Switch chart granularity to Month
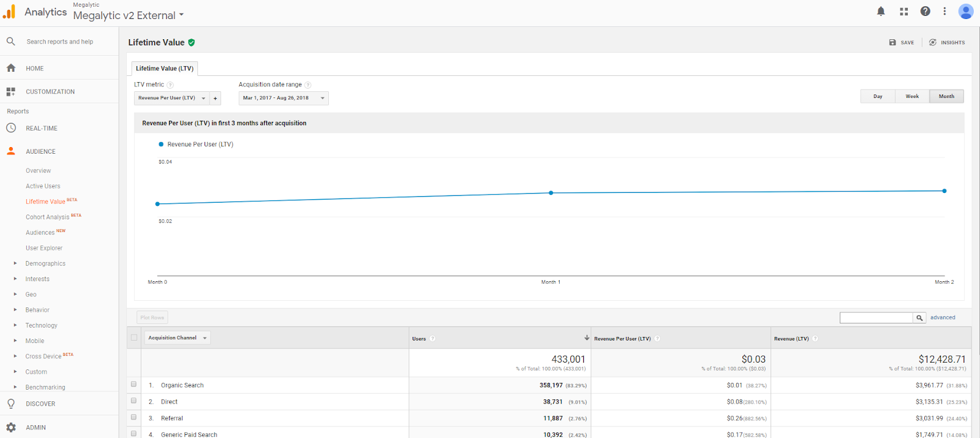This screenshot has width=980, height=438. click(x=946, y=96)
